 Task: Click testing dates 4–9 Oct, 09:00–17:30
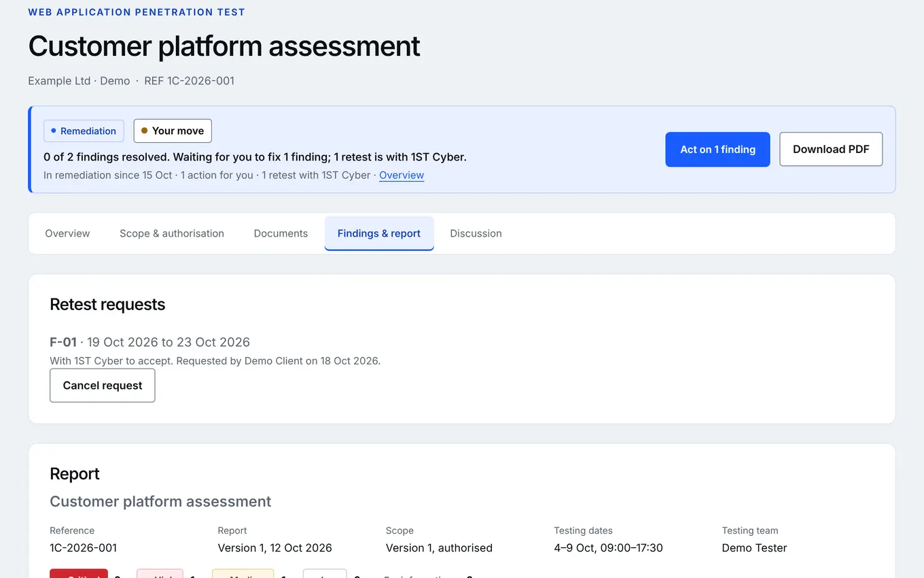[x=608, y=548]
